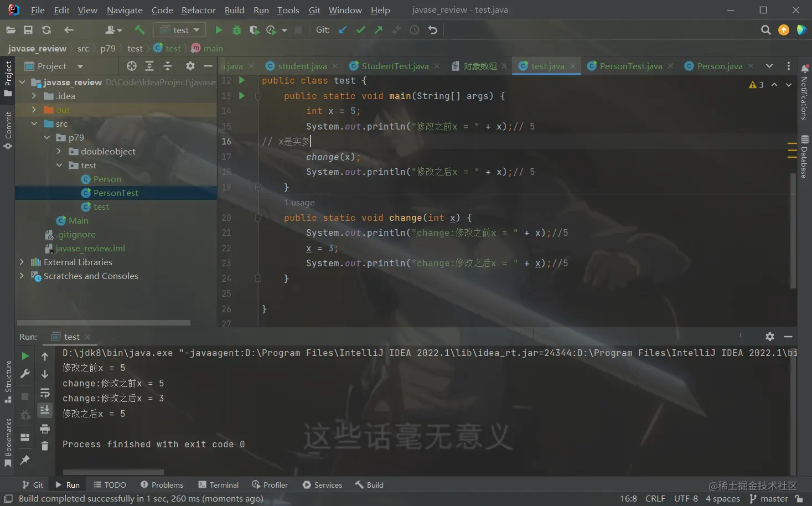The image size is (812, 506).
Task: Collapse the p79 package
Action: [46, 137]
